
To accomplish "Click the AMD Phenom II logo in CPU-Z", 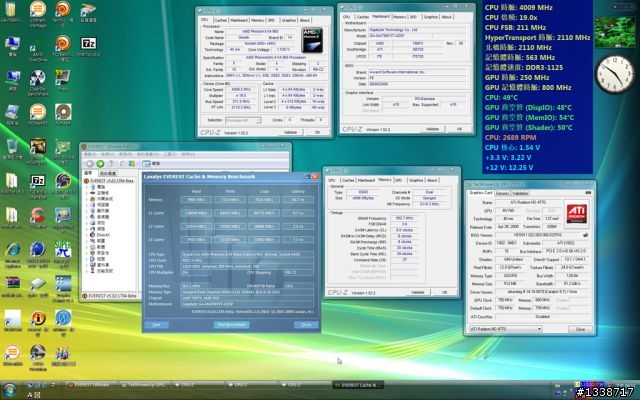I will pyautogui.click(x=312, y=40).
